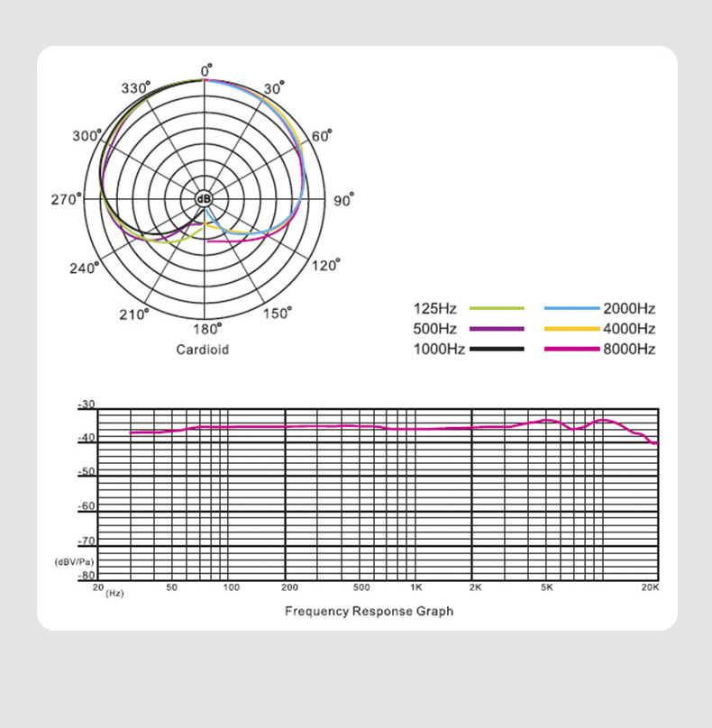This screenshot has height=728, width=712.
Task: Click the 8000Hz magenta legend line
Action: click(571, 350)
